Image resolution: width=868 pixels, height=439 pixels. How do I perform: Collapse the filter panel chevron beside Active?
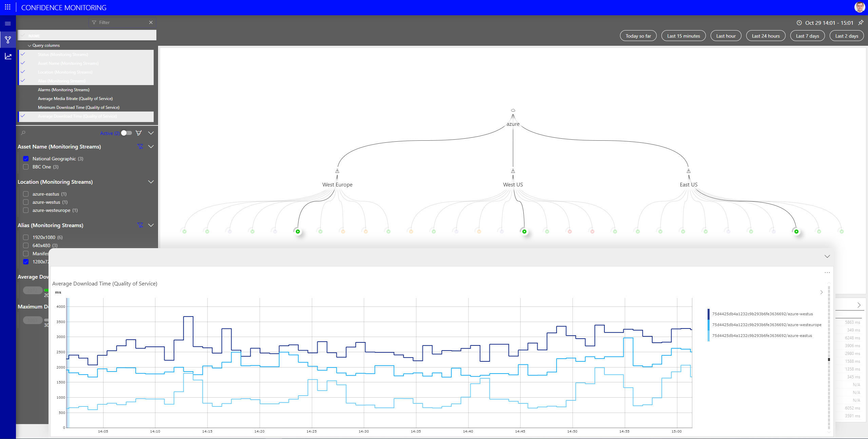151,133
